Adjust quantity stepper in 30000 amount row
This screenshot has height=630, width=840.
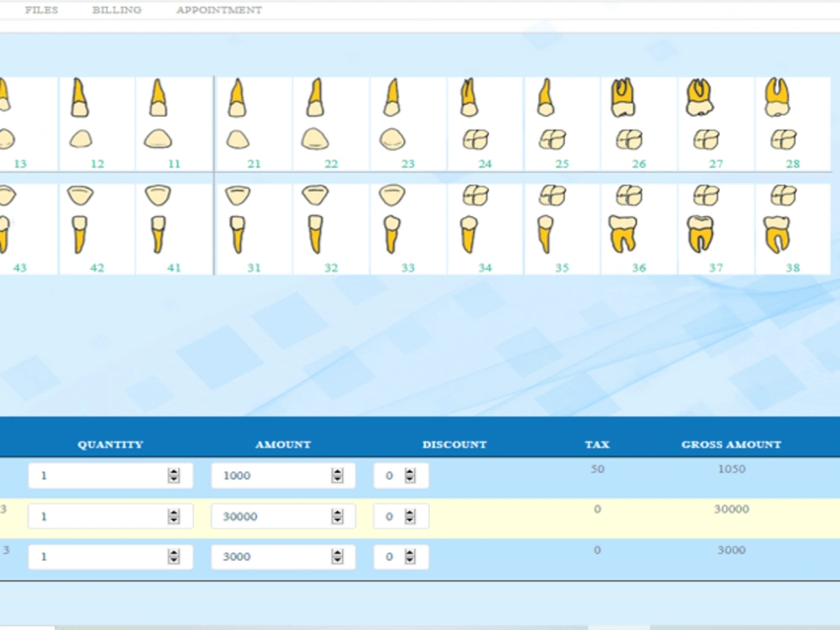174,516
